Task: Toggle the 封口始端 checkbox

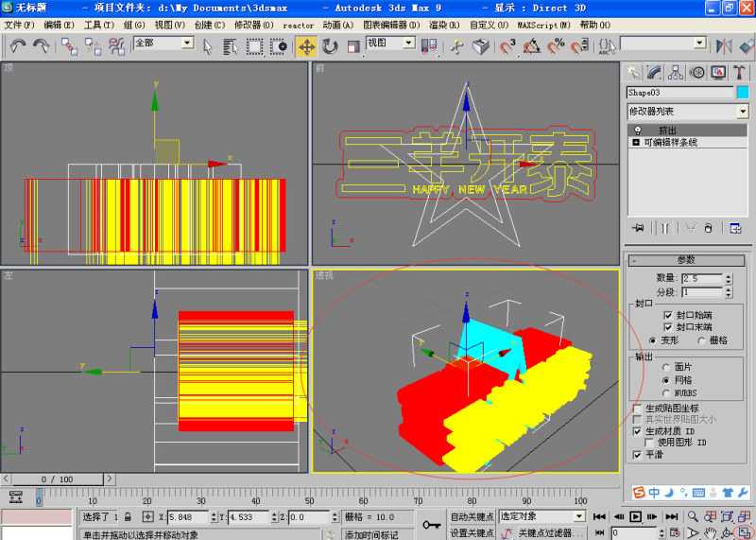Action: click(x=668, y=315)
